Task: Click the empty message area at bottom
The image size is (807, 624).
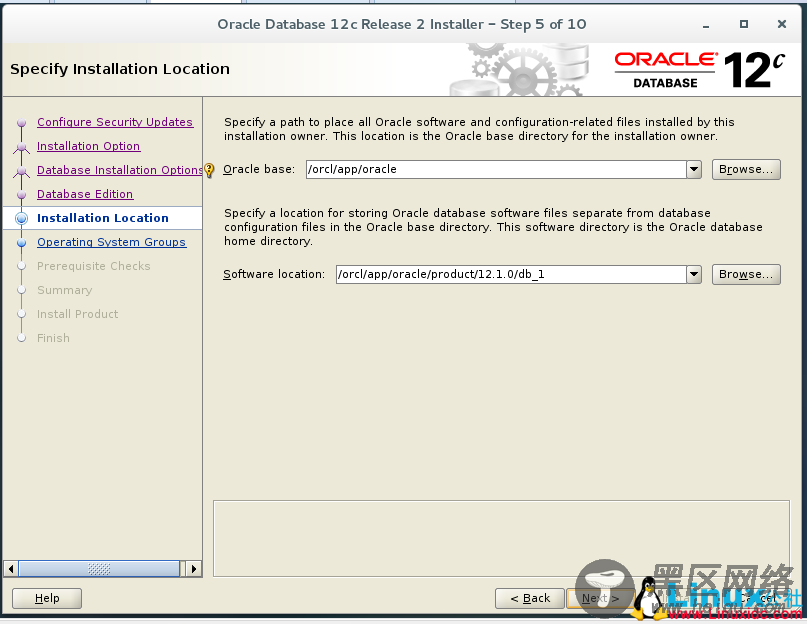Action: (x=501, y=538)
